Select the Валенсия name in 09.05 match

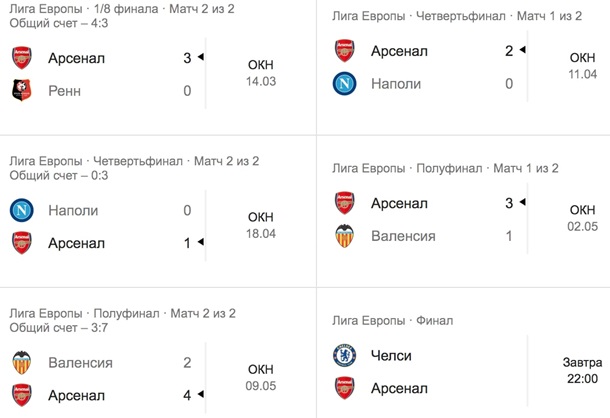tap(81, 363)
